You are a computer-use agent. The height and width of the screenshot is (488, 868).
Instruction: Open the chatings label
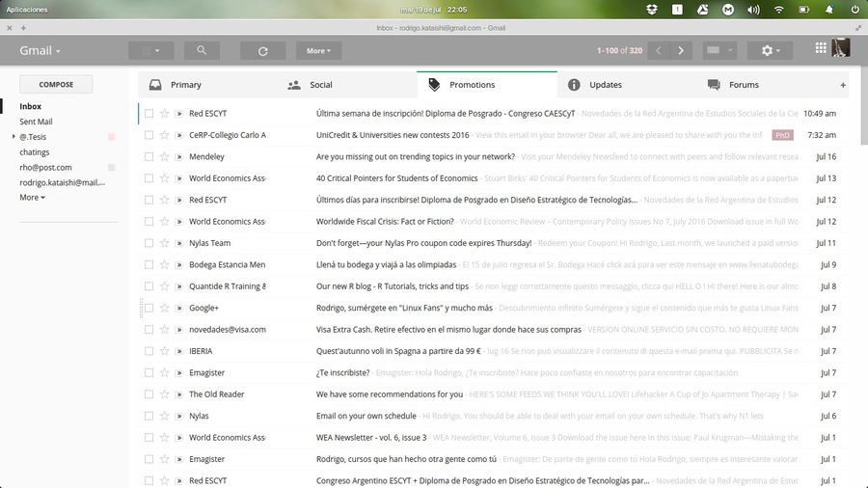tap(35, 151)
